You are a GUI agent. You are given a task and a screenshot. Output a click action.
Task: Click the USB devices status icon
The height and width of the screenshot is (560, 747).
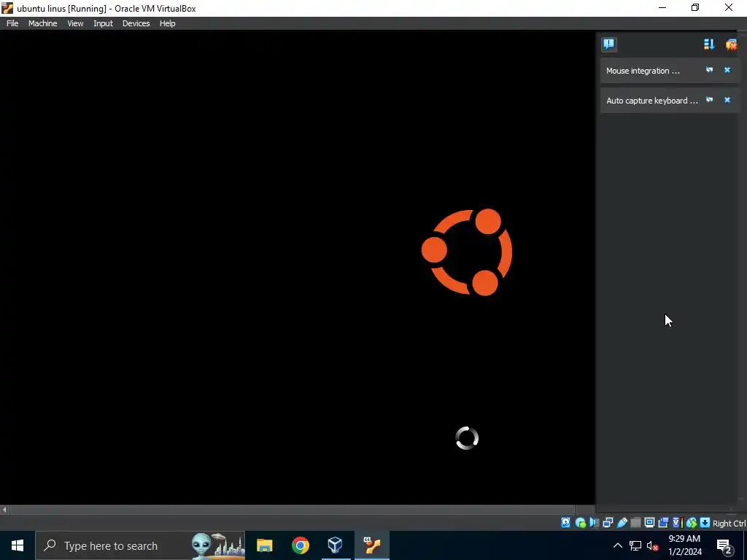click(x=622, y=523)
